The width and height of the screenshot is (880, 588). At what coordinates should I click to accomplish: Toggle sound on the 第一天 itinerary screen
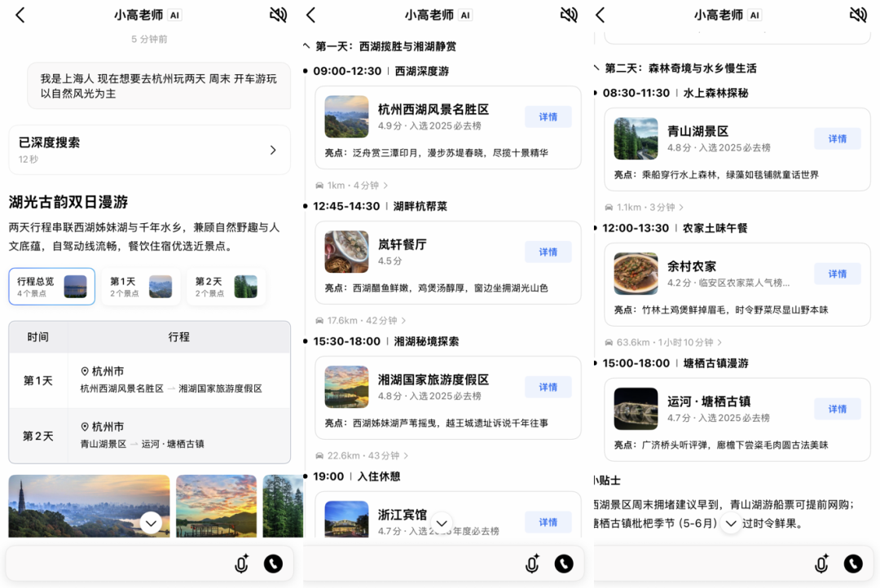(x=569, y=15)
